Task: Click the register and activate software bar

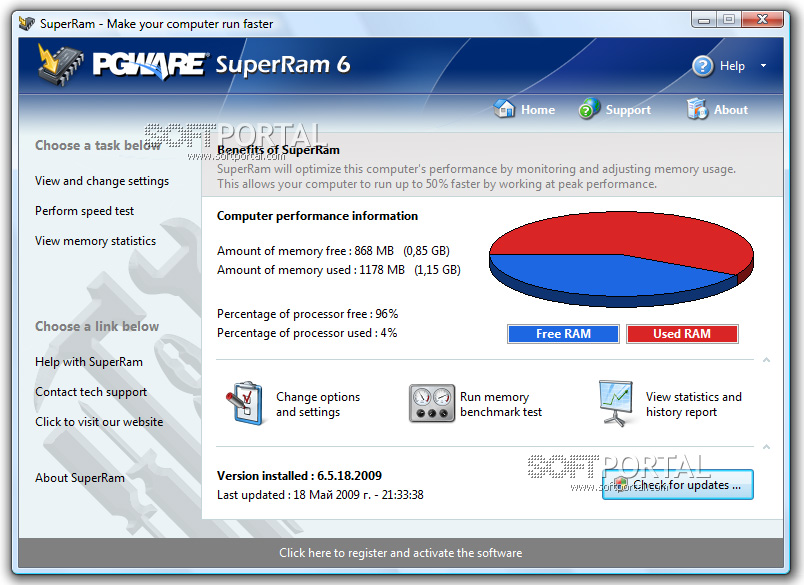Action: [x=401, y=553]
